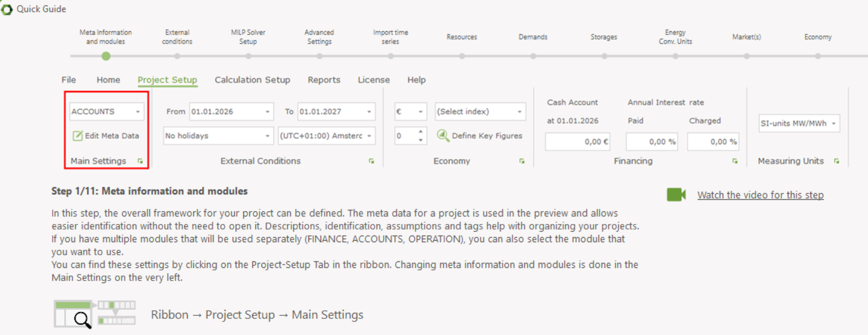Switch to the Home tab
The height and width of the screenshot is (335, 868).
point(108,80)
